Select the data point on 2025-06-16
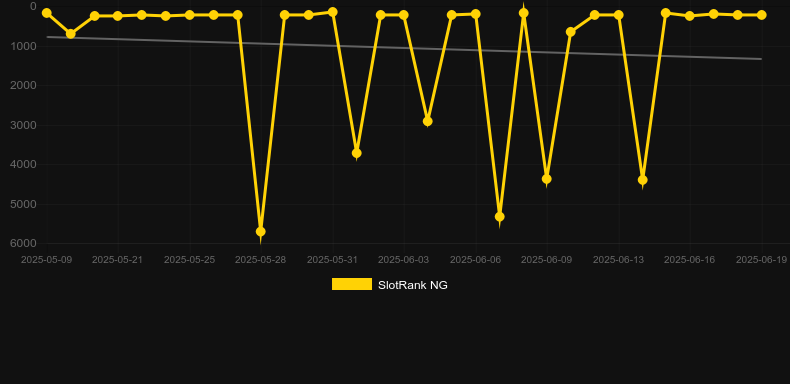This screenshot has width=790, height=384. tap(690, 16)
